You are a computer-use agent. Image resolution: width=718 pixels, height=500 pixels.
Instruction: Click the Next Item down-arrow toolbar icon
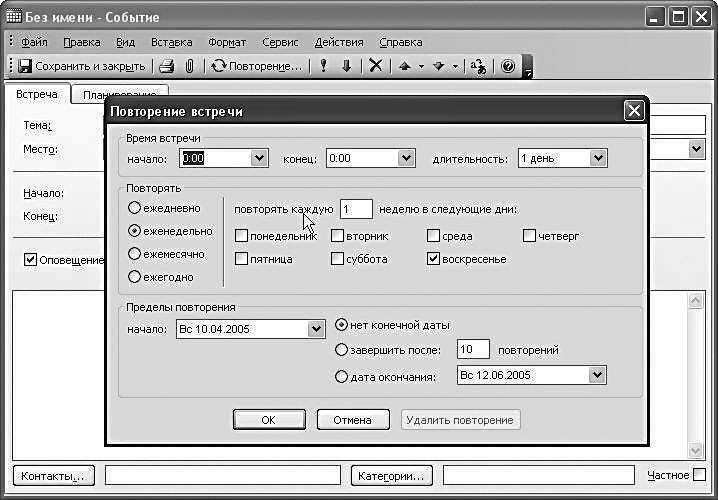point(439,66)
